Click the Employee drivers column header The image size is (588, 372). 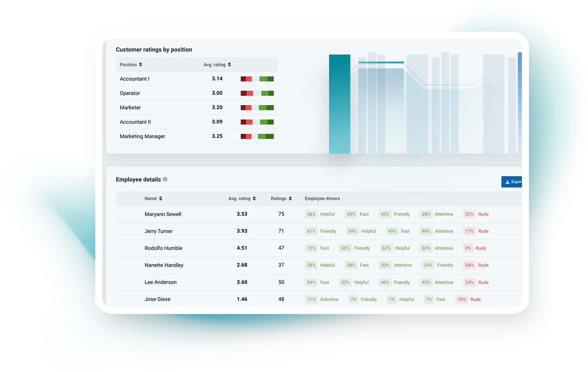tap(322, 198)
